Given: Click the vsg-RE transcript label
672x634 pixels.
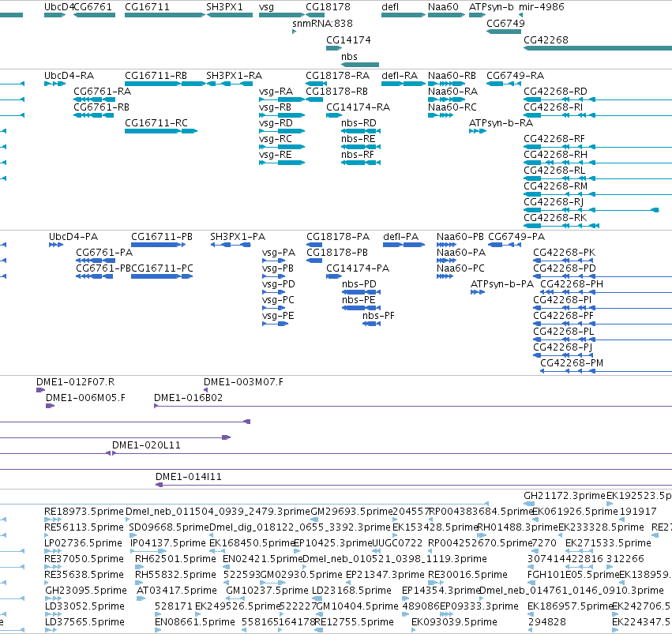Looking at the screenshot, I should tap(275, 155).
